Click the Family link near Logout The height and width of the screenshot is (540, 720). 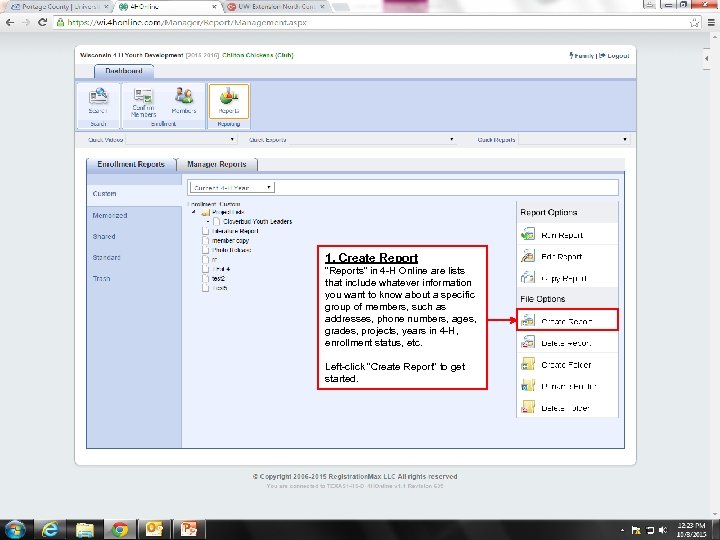tap(582, 56)
